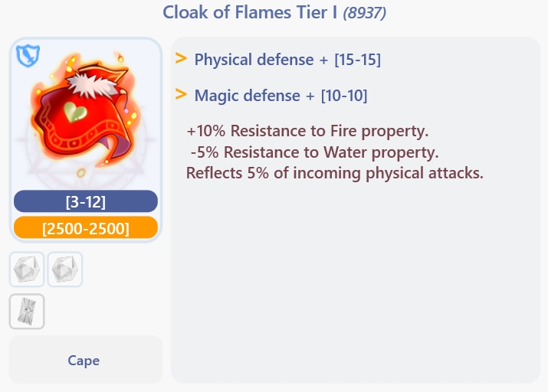Click the blue shield icon on item card

[28, 55]
